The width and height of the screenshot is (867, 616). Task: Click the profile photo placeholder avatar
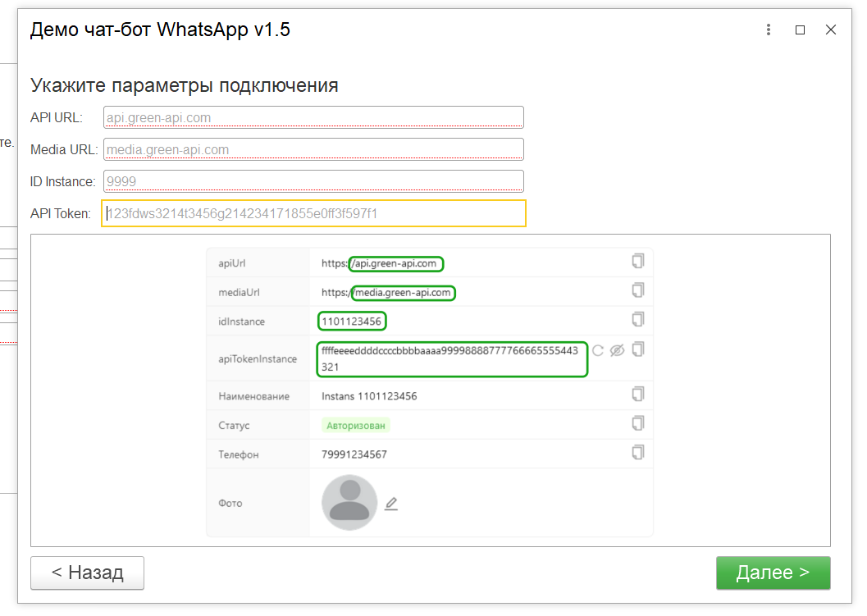pos(349,502)
